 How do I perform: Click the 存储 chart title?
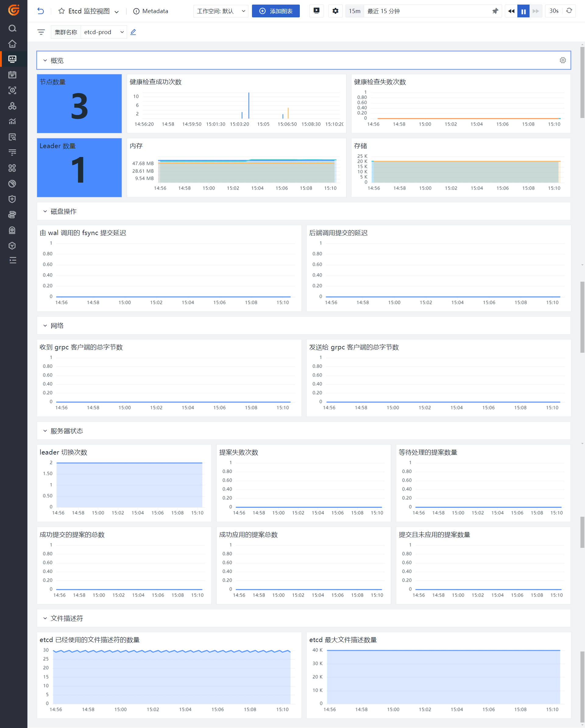360,146
